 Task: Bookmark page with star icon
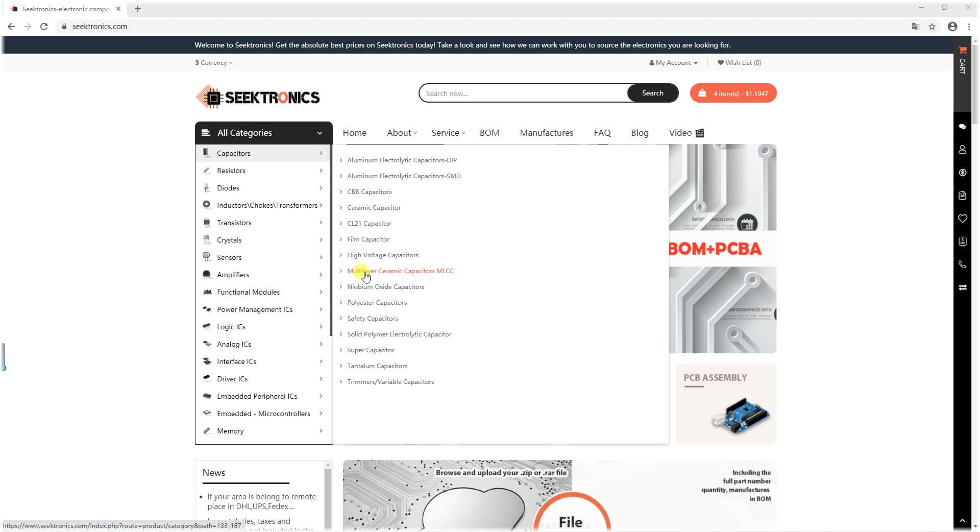(x=932, y=27)
